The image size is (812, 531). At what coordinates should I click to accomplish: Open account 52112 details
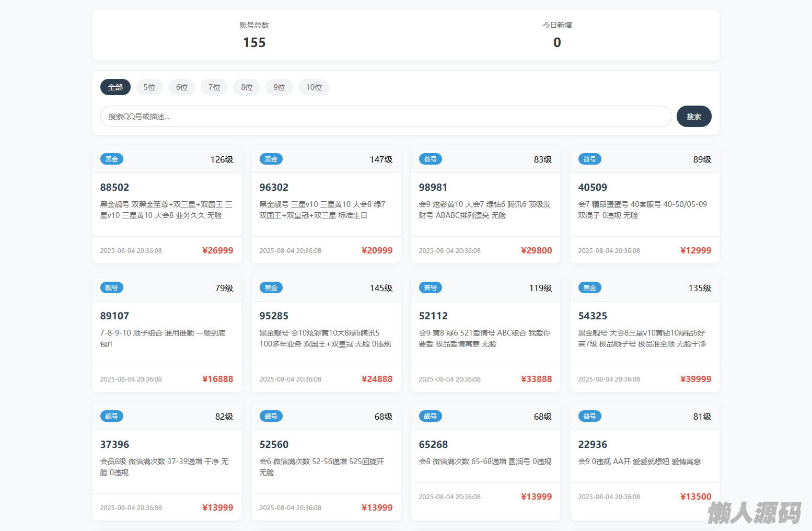(x=433, y=316)
